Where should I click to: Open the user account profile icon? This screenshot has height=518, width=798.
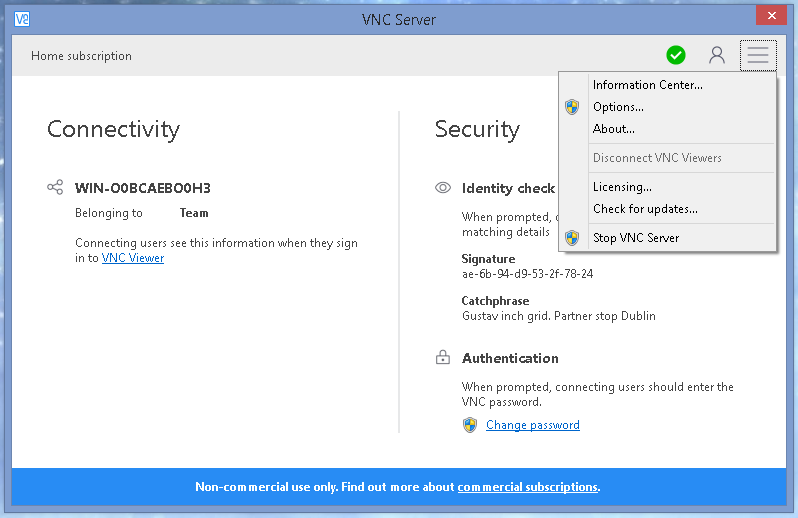(716, 55)
